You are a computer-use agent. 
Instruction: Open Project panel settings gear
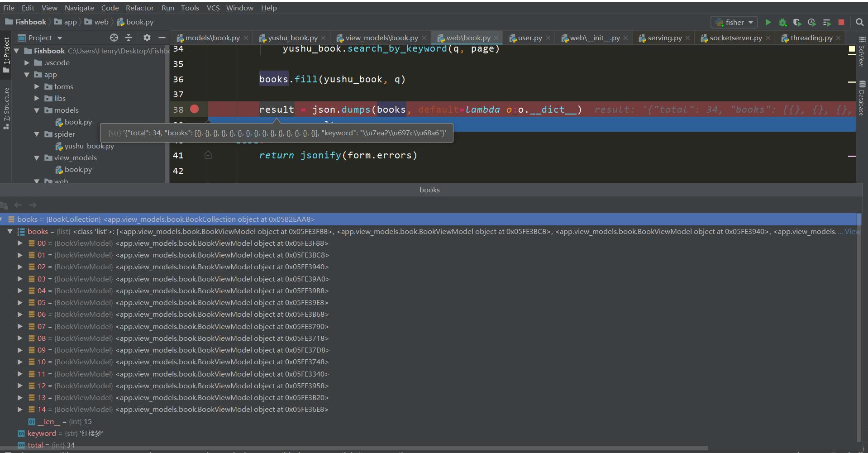(x=147, y=38)
